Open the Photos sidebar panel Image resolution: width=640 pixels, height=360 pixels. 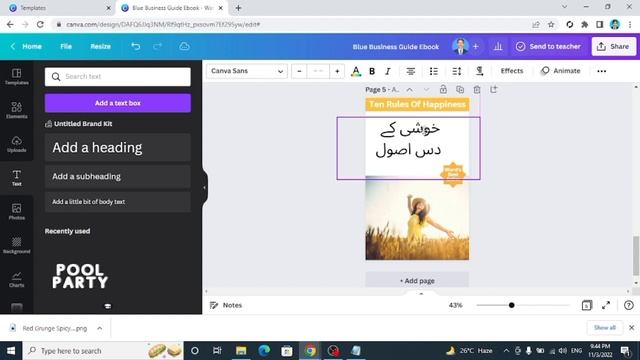pos(16,212)
